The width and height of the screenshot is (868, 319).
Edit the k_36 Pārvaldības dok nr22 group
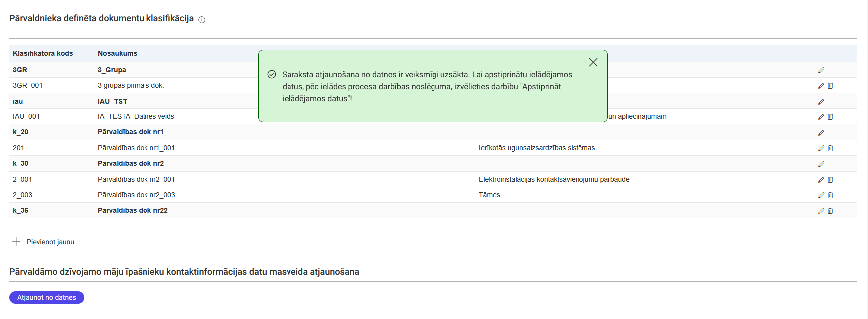tap(821, 211)
